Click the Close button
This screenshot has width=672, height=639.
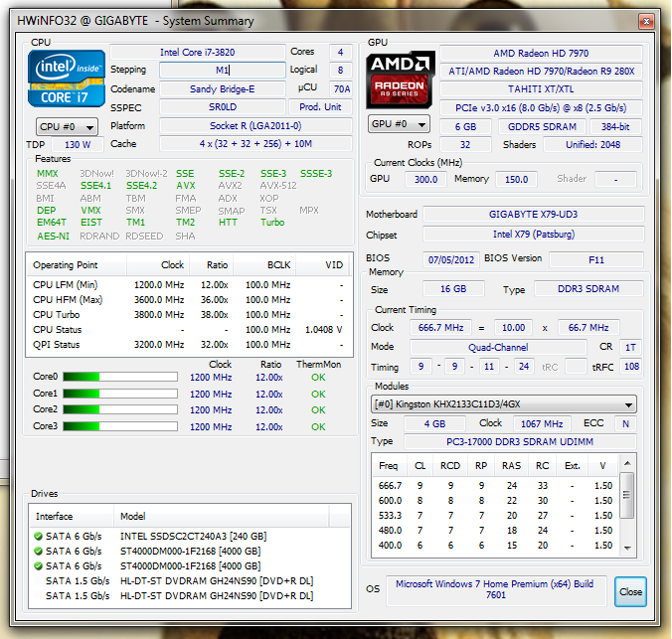click(x=630, y=592)
